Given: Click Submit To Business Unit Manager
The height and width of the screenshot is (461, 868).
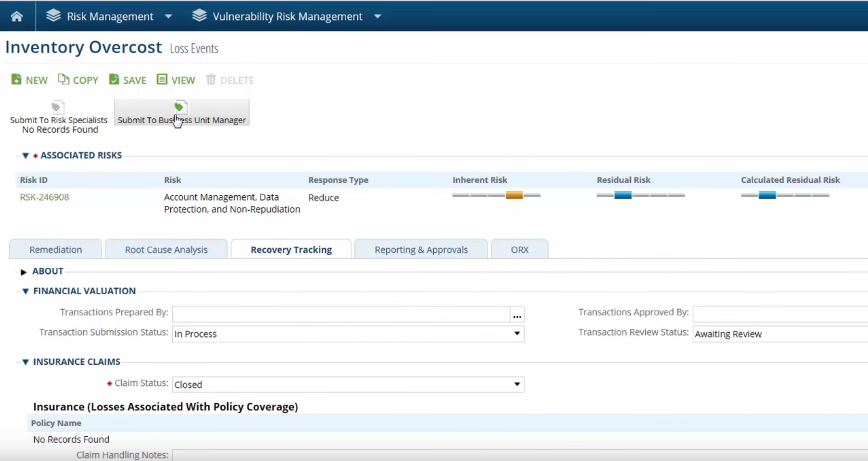Looking at the screenshot, I should click(182, 112).
